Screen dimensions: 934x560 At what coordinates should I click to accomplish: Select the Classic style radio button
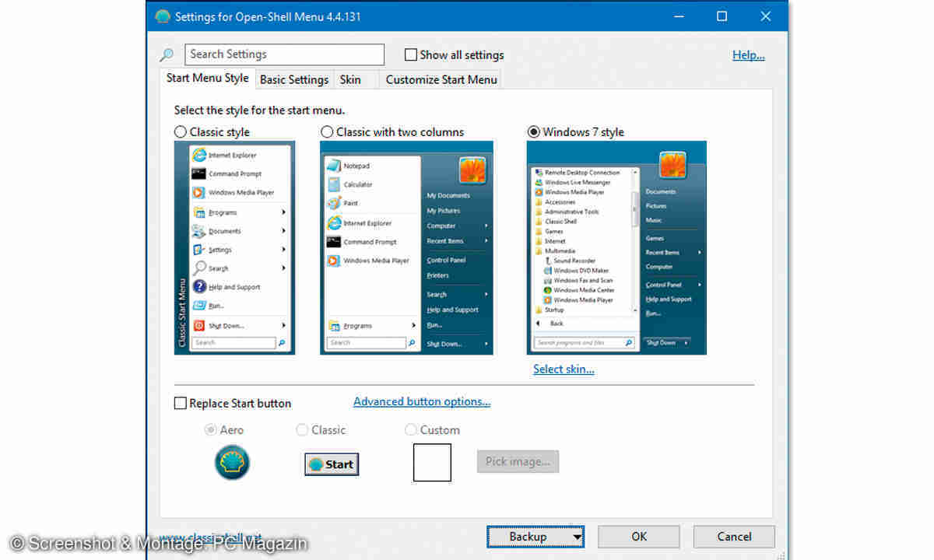(181, 132)
